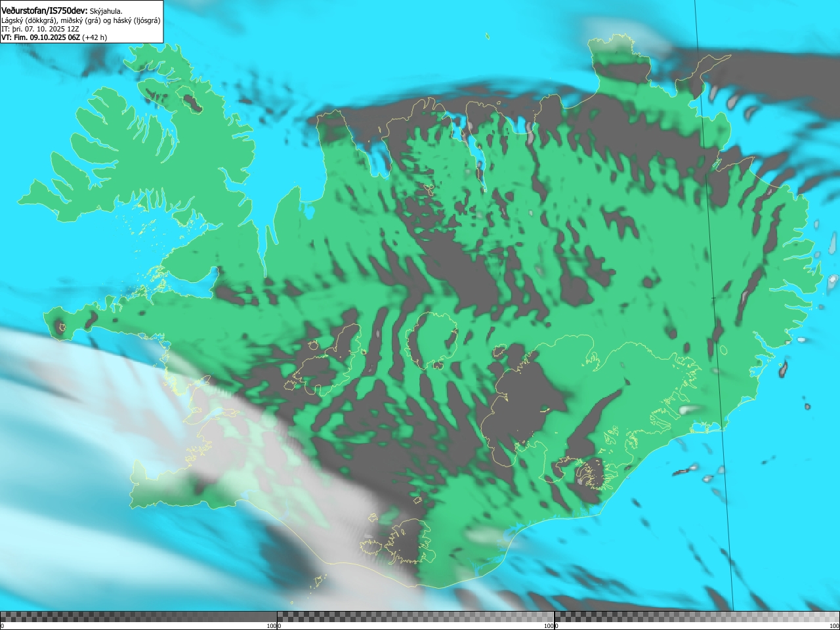Click the medium gray mid-cloud color bar
This screenshot has height=630, width=840.
pos(415,617)
